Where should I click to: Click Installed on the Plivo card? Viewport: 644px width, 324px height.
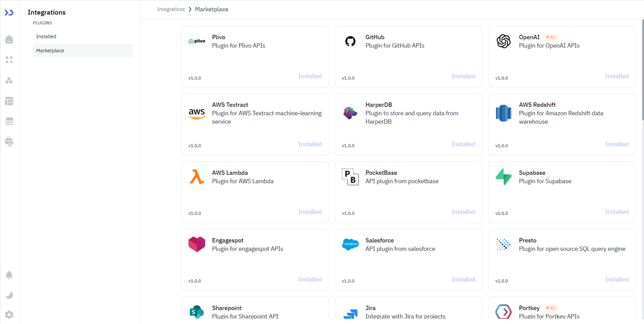[x=310, y=76]
